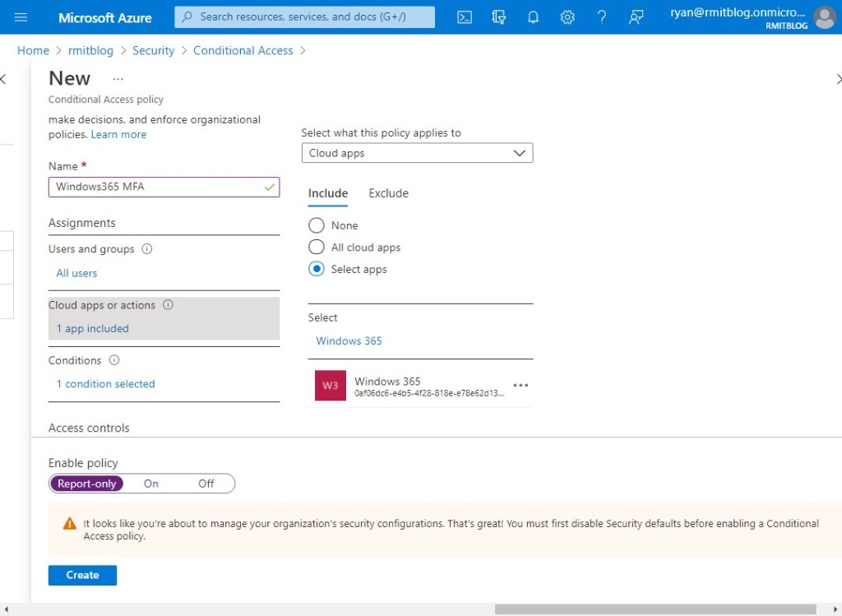
Task: Set Enable policy to Report-only
Action: (87, 484)
